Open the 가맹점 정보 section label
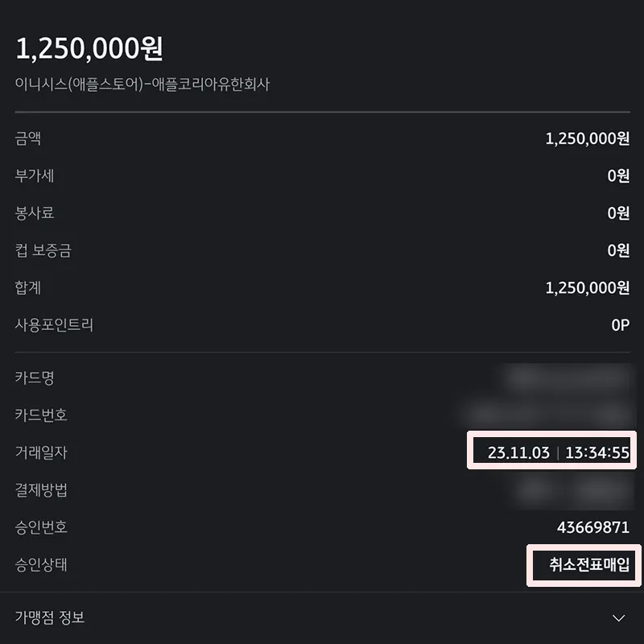 click(50, 617)
